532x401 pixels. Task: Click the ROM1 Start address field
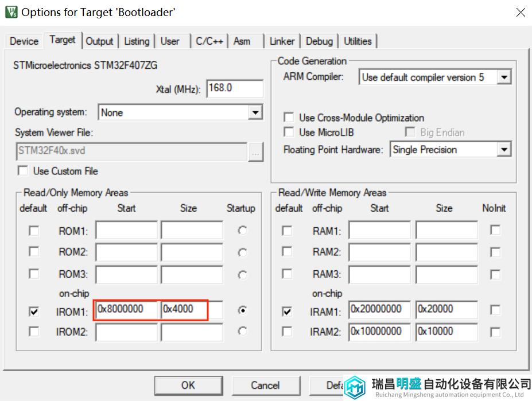(x=127, y=231)
